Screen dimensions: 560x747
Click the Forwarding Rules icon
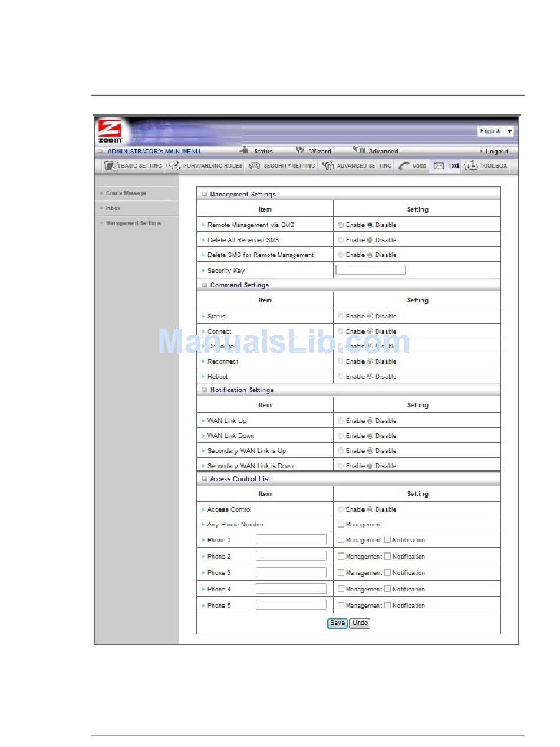tap(174, 166)
